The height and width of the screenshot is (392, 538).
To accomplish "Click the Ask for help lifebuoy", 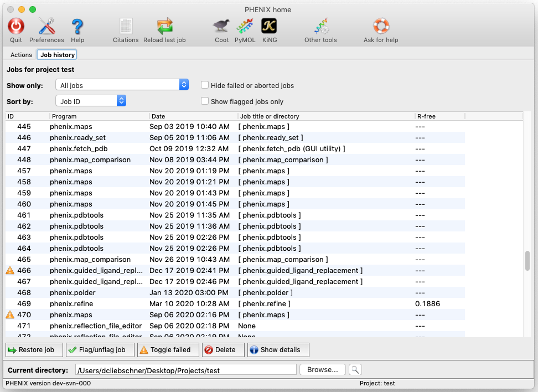I will 381,27.
